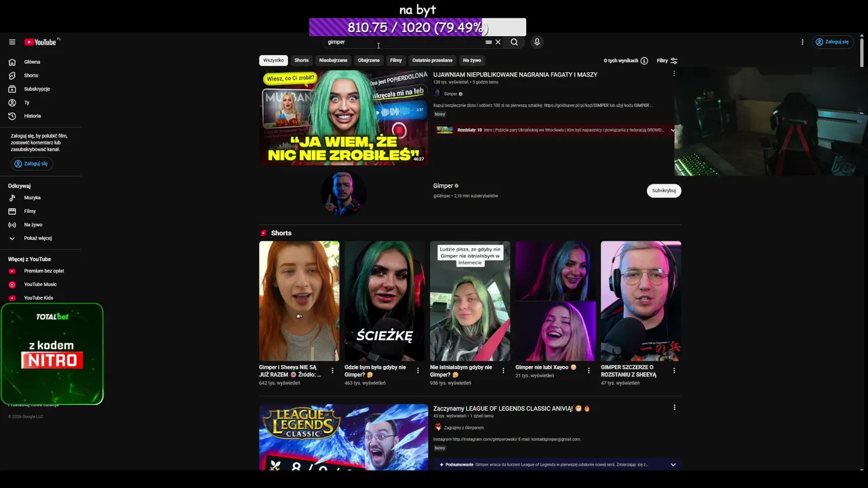Screen dimensions: 868x488
Task: Open short title "Gimper nie lubi Xayoo"
Action: (x=546, y=367)
